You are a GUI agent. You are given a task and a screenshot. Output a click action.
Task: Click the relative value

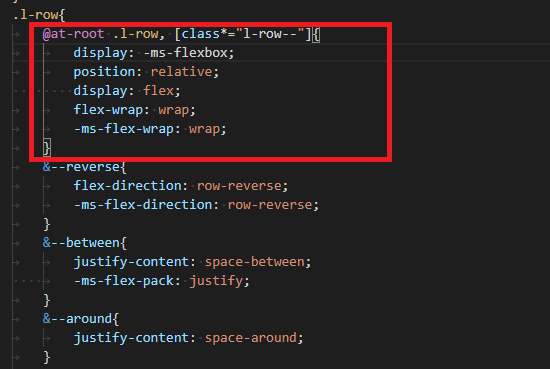(x=181, y=72)
